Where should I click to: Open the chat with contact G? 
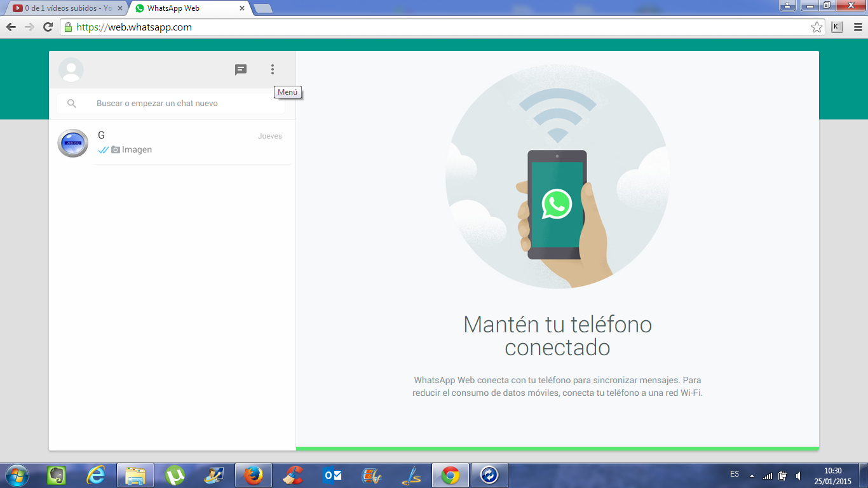(172, 143)
